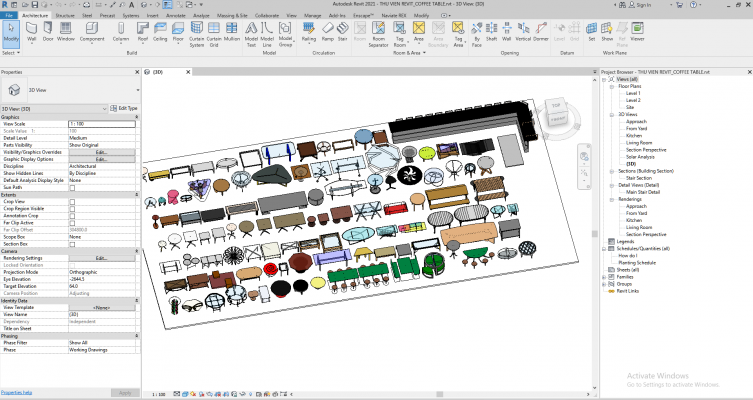Enable the Crop View checkbox
This screenshot has width=753, height=400.
click(x=72, y=202)
